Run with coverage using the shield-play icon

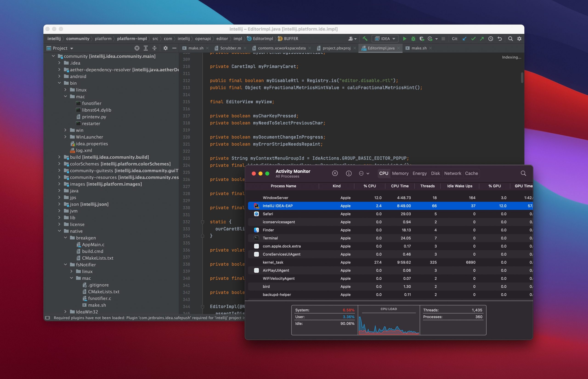(422, 39)
